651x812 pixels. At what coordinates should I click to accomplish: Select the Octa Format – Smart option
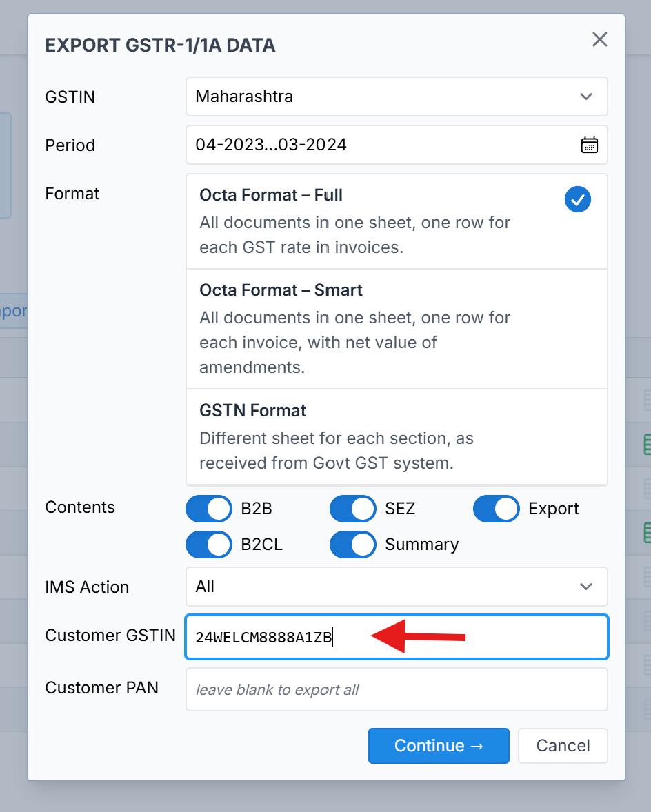click(396, 328)
